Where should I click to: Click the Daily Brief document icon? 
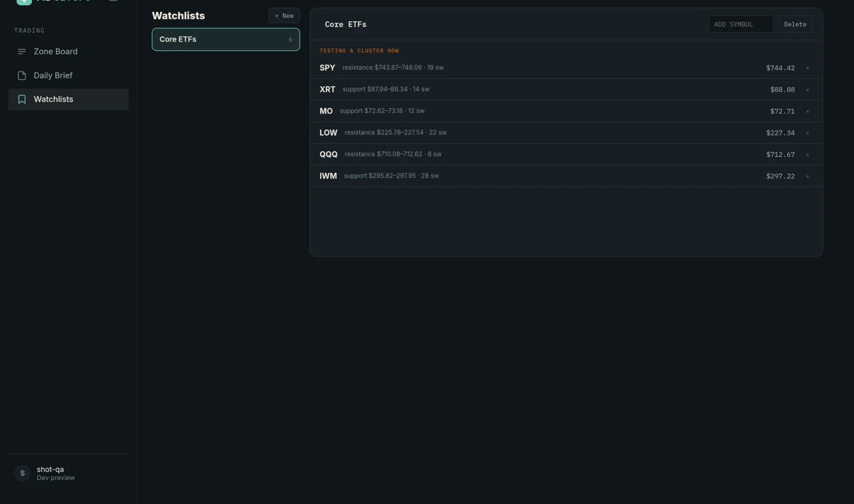click(x=22, y=76)
